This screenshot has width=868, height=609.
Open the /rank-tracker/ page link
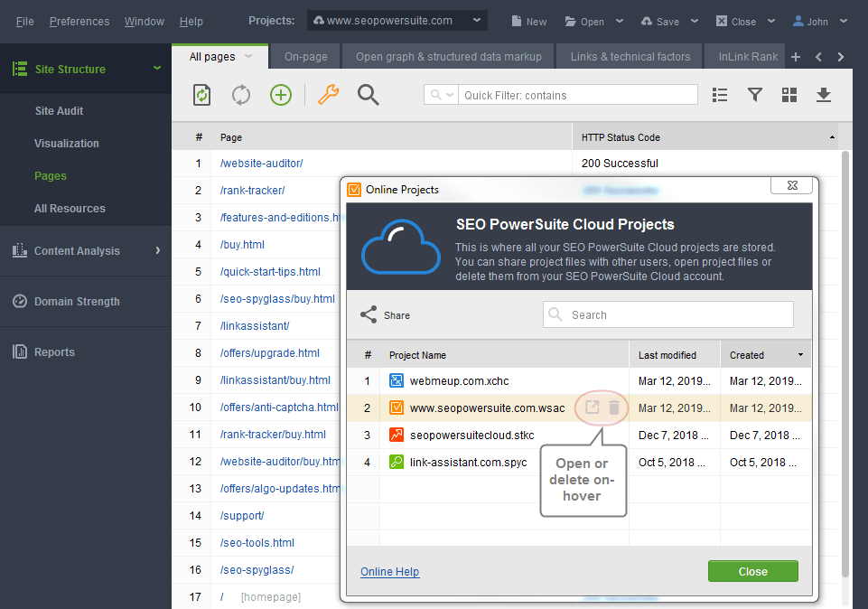(252, 191)
